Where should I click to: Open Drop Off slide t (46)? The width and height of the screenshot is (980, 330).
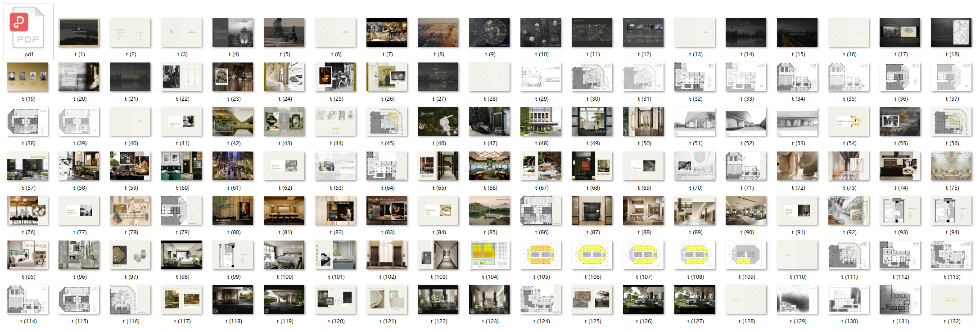click(438, 122)
